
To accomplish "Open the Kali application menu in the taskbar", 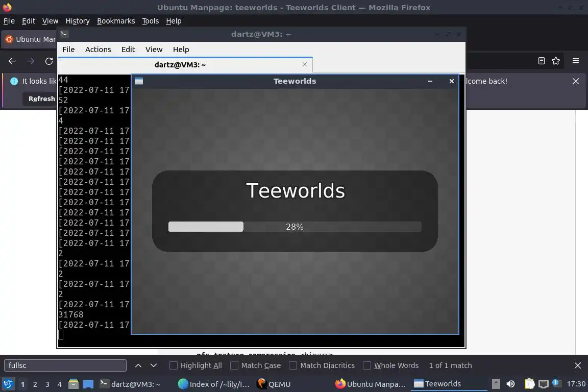I will pyautogui.click(x=8, y=384).
